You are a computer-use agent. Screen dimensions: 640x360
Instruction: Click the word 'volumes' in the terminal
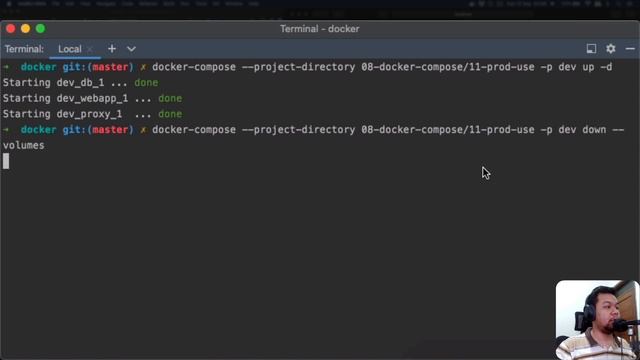click(24, 146)
